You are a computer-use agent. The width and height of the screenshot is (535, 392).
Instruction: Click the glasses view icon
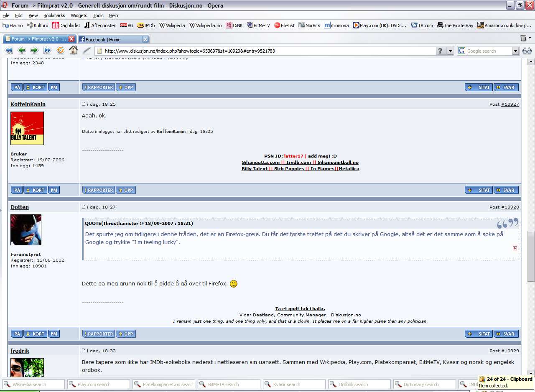pos(527,51)
